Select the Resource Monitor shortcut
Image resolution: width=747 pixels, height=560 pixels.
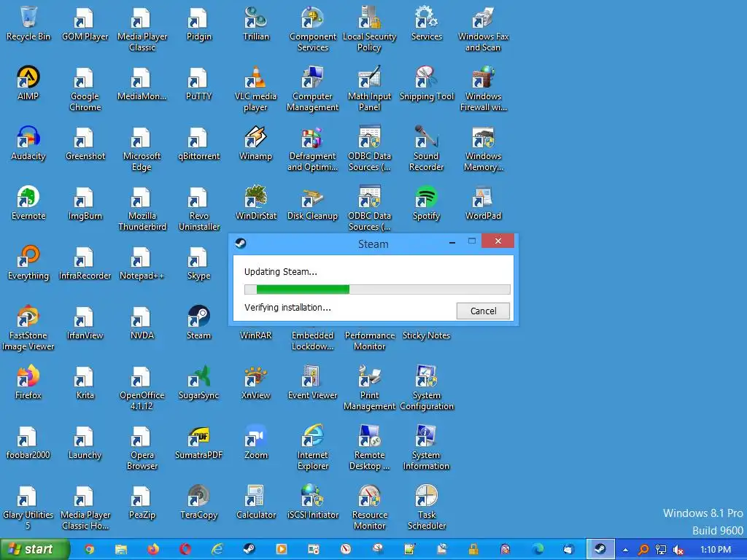tap(370, 507)
